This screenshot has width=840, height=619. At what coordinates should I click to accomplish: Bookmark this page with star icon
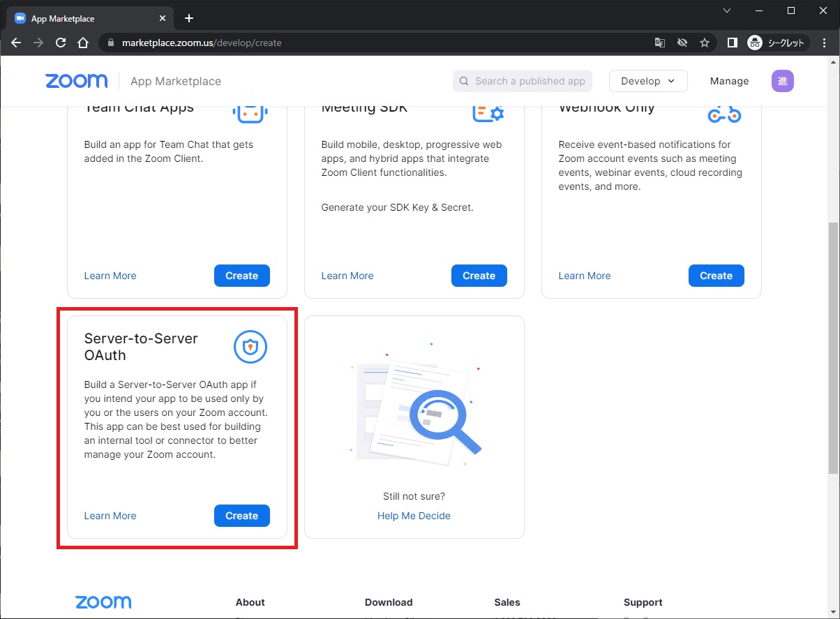[x=705, y=43]
